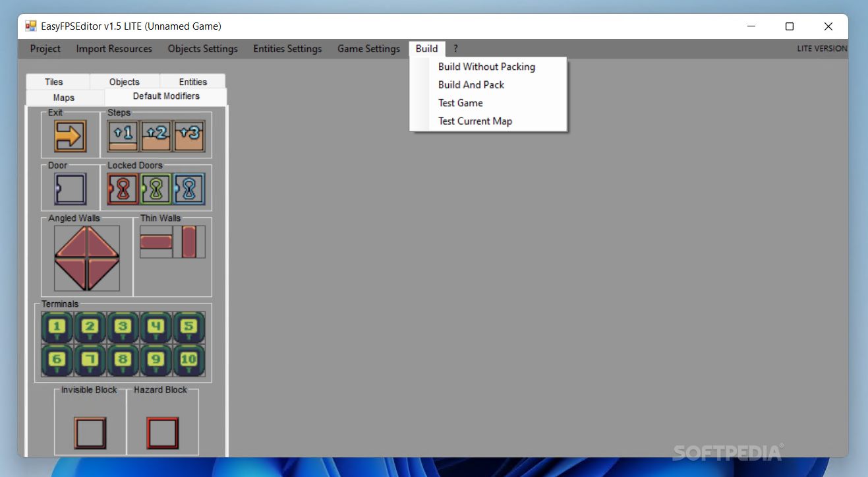Screen dimensions: 868x477
Task: Pick the Invisible Block icon
Action: (x=90, y=433)
